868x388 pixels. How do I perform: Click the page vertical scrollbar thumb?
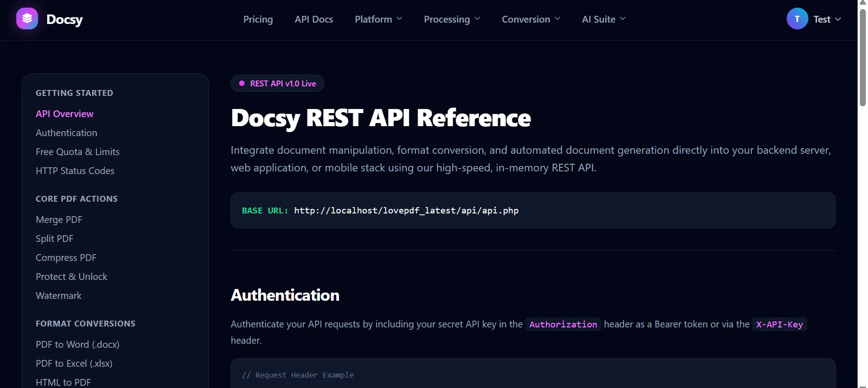coord(863,57)
